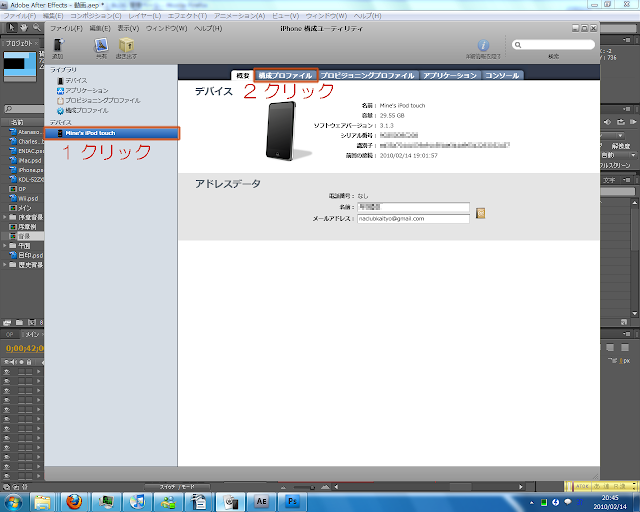Expand the 序章背景 folder in project panel
The image size is (640, 512).
pyautogui.click(x=4, y=217)
